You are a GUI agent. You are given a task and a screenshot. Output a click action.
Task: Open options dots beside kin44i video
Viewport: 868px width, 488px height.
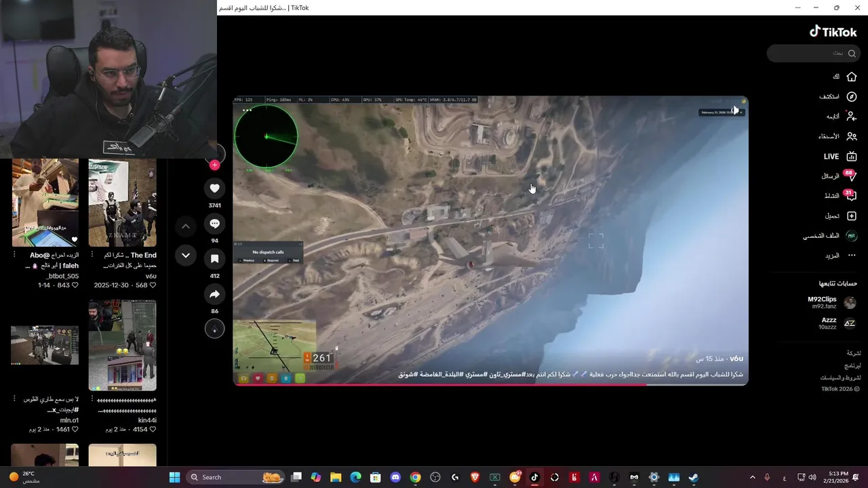pos(92,399)
